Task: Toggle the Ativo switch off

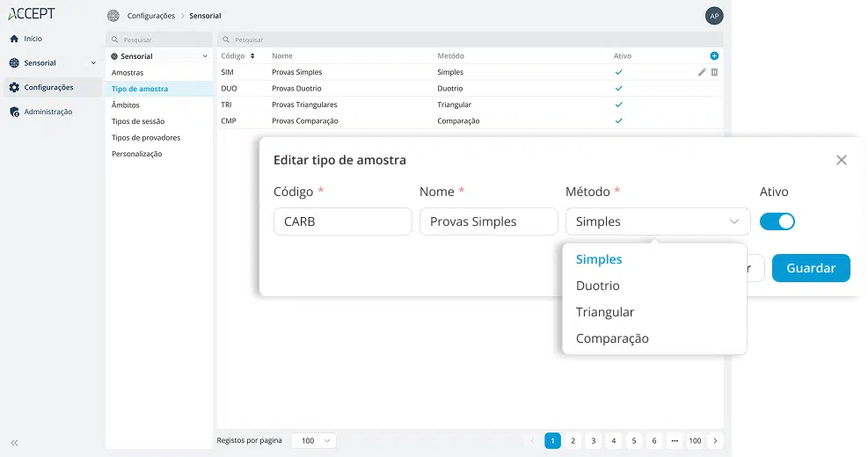Action: coord(777,221)
